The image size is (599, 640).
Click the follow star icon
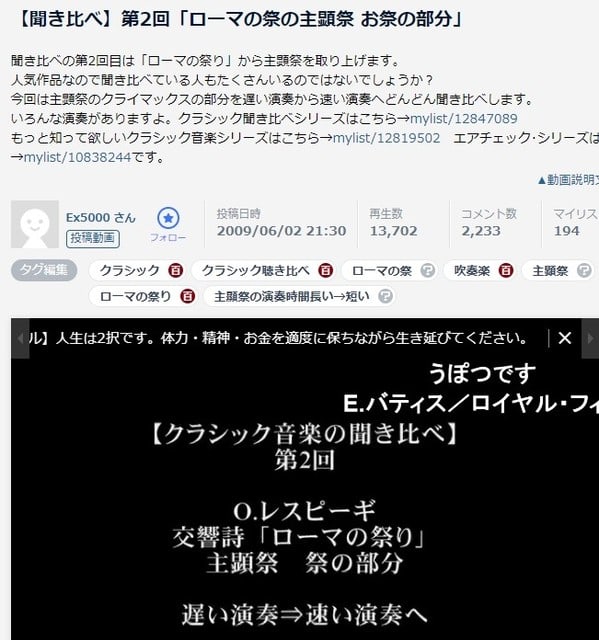tap(168, 218)
